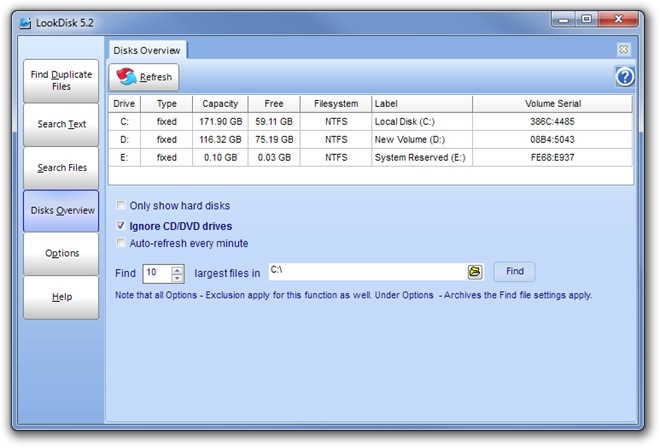Increase the largest files count spinner
This screenshot has width=660, height=447.
pos(178,270)
